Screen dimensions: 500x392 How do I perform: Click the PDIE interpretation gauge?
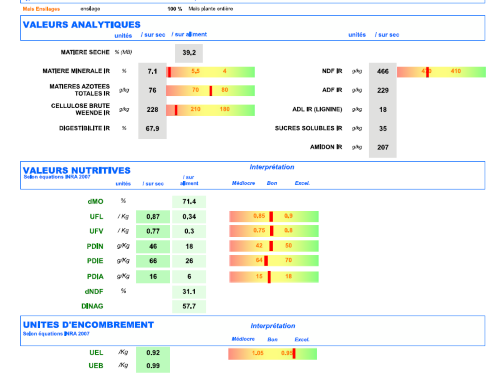point(274,261)
